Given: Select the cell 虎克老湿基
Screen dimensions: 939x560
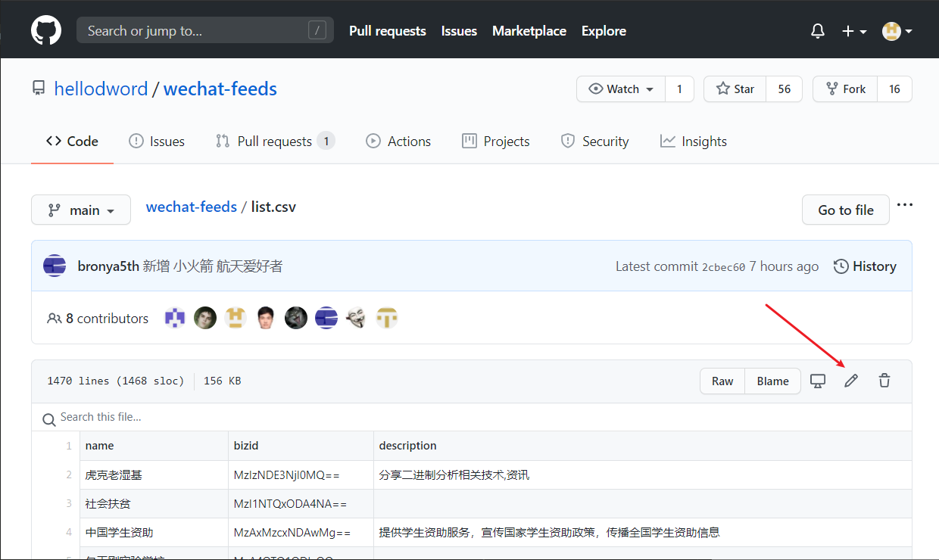Looking at the screenshot, I should [154, 475].
